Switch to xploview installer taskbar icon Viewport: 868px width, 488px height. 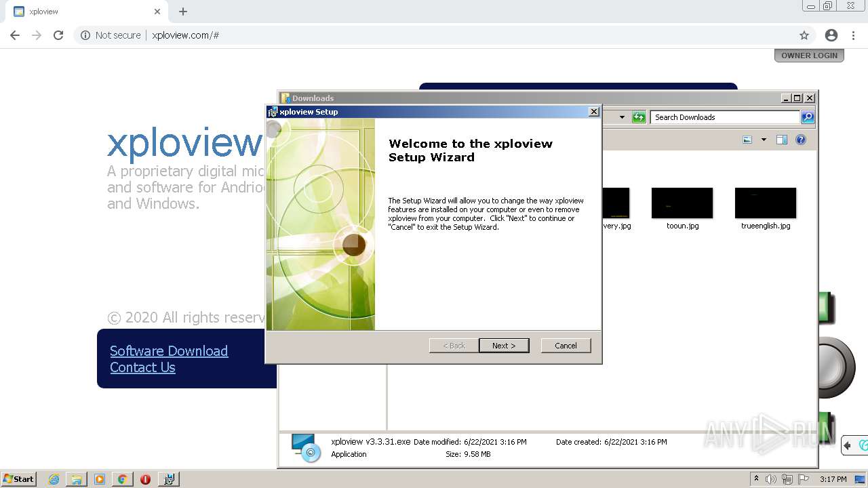point(169,479)
